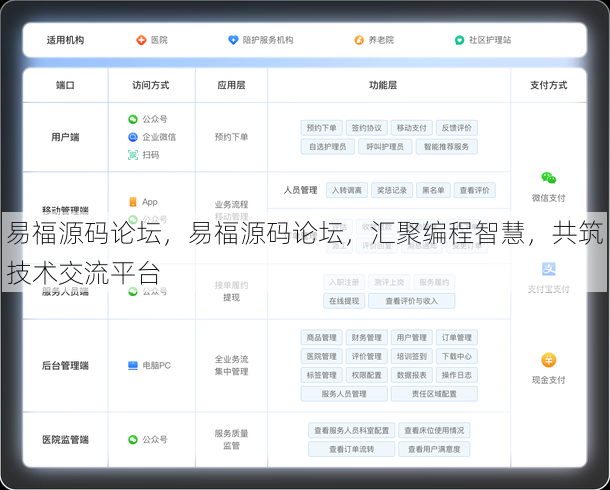This screenshot has width=610, height=490.
Task: Click the 在线提现 tag
Action: point(344,301)
